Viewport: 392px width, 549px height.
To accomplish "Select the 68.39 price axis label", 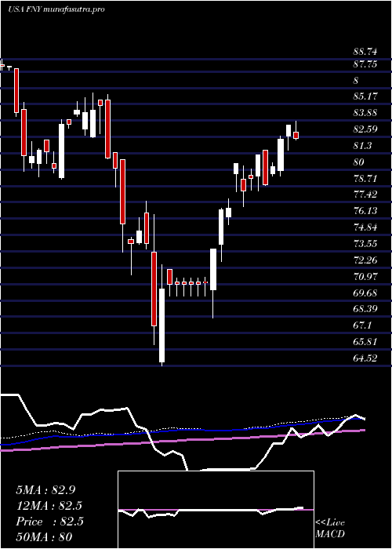I will [365, 309].
